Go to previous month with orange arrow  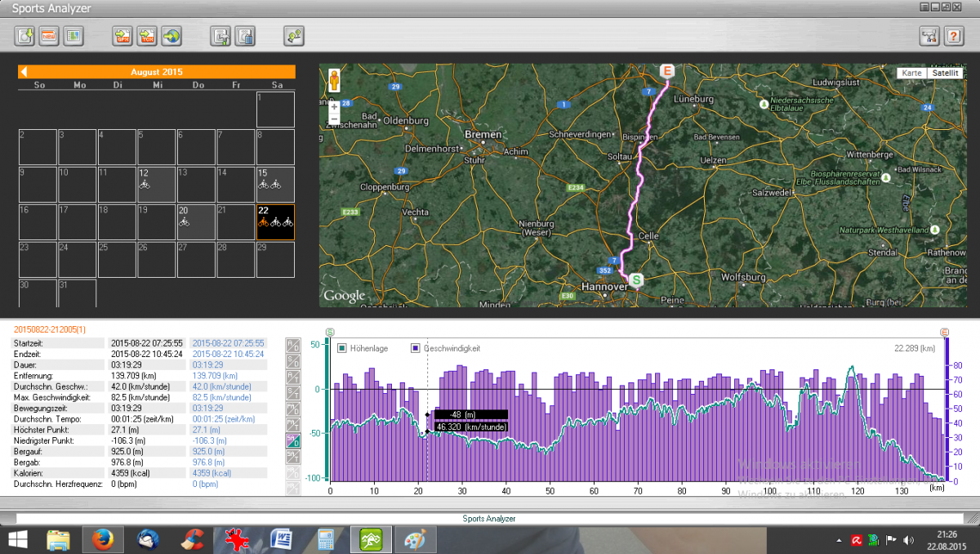pyautogui.click(x=24, y=72)
